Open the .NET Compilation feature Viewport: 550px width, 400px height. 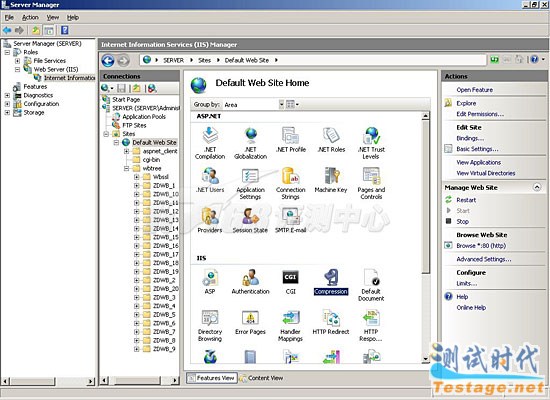(x=210, y=143)
